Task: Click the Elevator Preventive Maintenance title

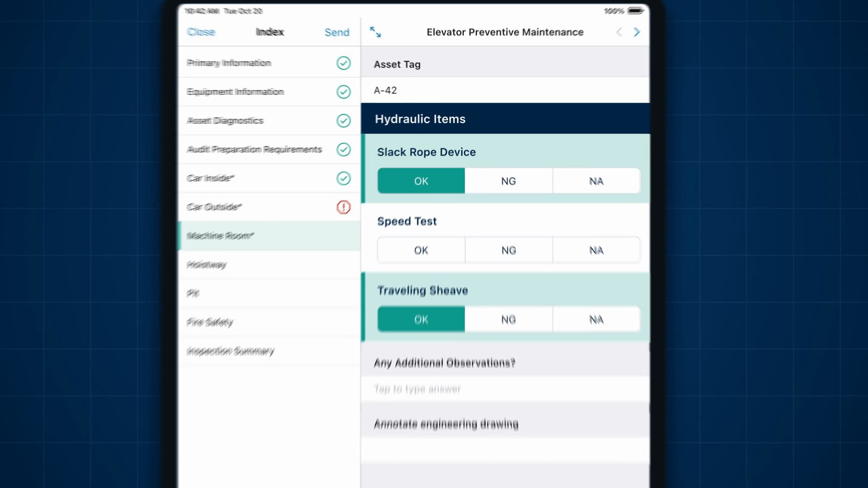Action: click(505, 32)
